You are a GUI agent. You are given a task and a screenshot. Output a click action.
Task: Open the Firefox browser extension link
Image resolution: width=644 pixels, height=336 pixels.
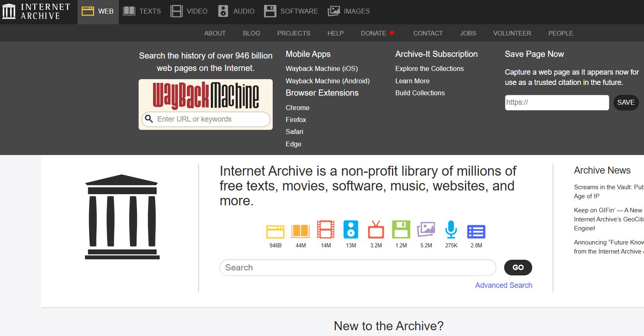(296, 120)
